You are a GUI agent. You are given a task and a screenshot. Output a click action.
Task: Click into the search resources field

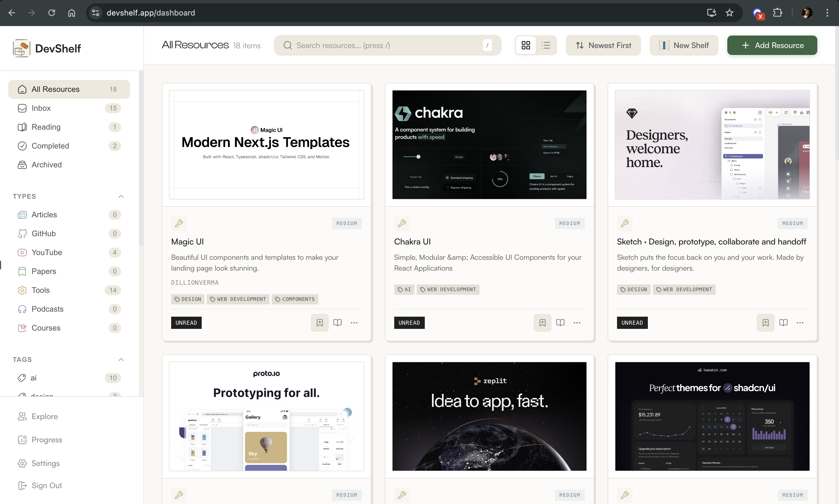[x=387, y=45]
